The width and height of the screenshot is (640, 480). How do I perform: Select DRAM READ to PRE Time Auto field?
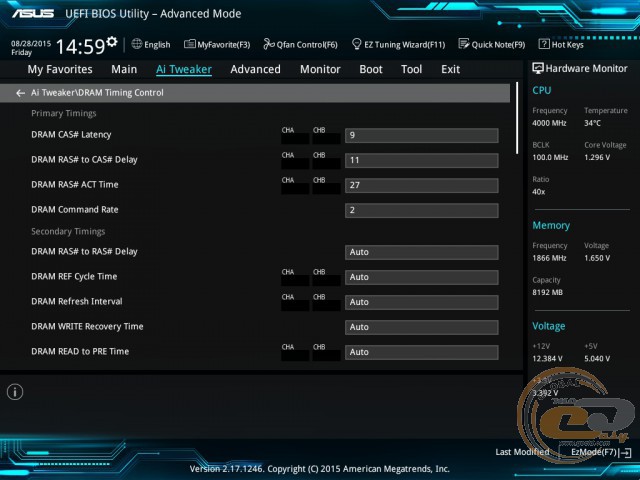[422, 352]
